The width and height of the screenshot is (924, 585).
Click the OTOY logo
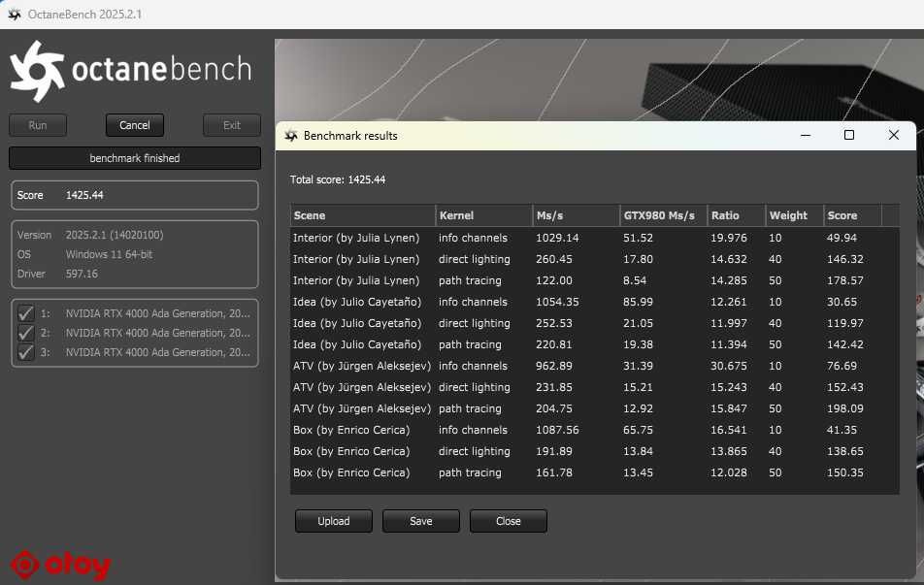click(61, 565)
